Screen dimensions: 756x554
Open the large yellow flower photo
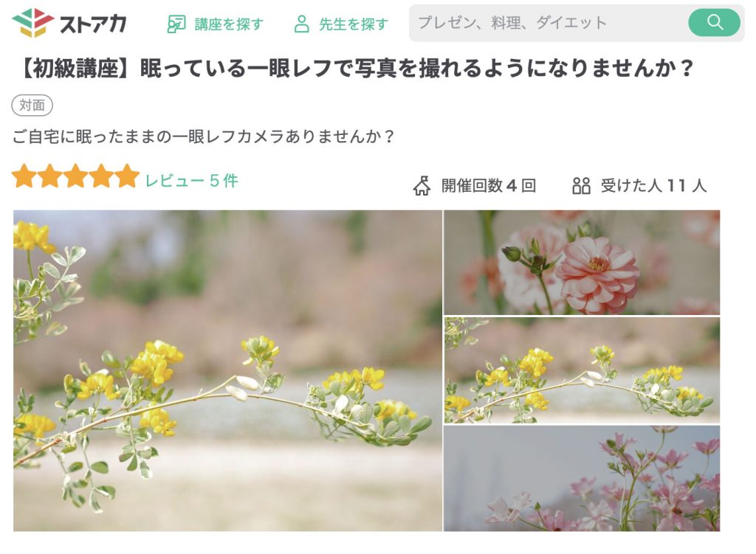[227, 370]
